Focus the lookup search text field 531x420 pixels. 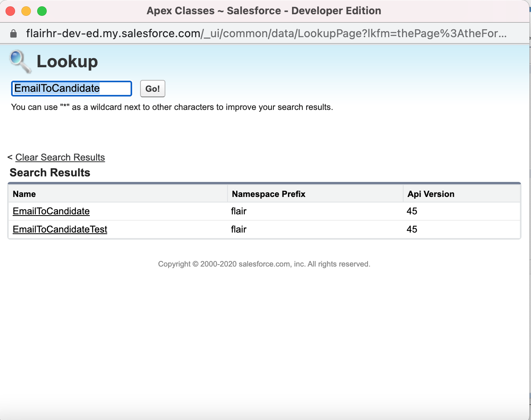pos(71,88)
